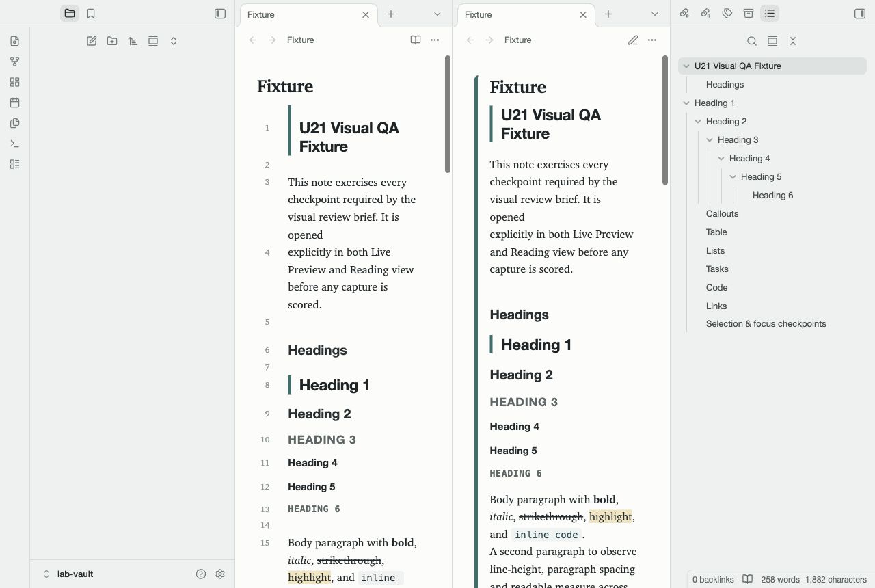Open the left pane's tab list dropdown
The height and width of the screenshot is (588, 875).
click(x=437, y=14)
